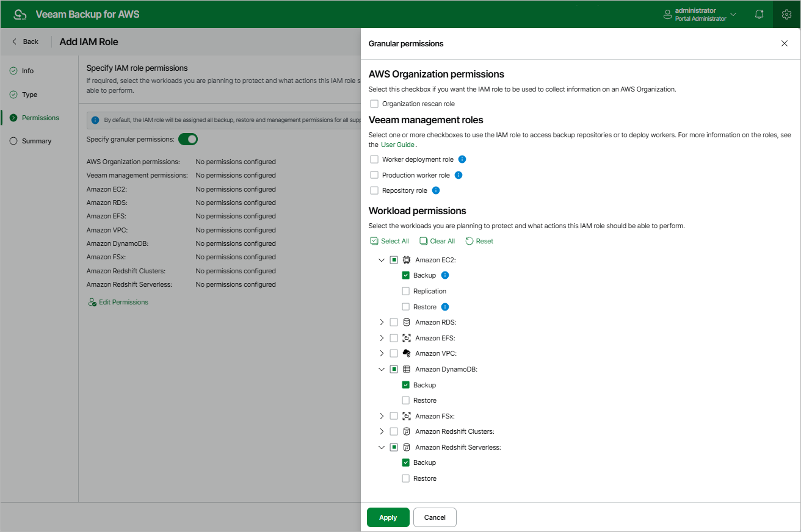The height and width of the screenshot is (532, 801).
Task: Toggle the Amazon DynamoDB parent checkbox
Action: [x=394, y=369]
